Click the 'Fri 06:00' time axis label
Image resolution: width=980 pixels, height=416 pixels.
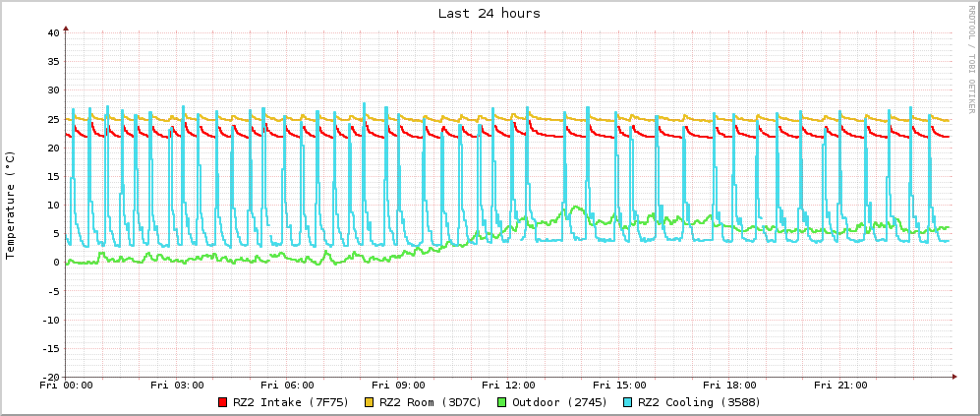tap(287, 386)
